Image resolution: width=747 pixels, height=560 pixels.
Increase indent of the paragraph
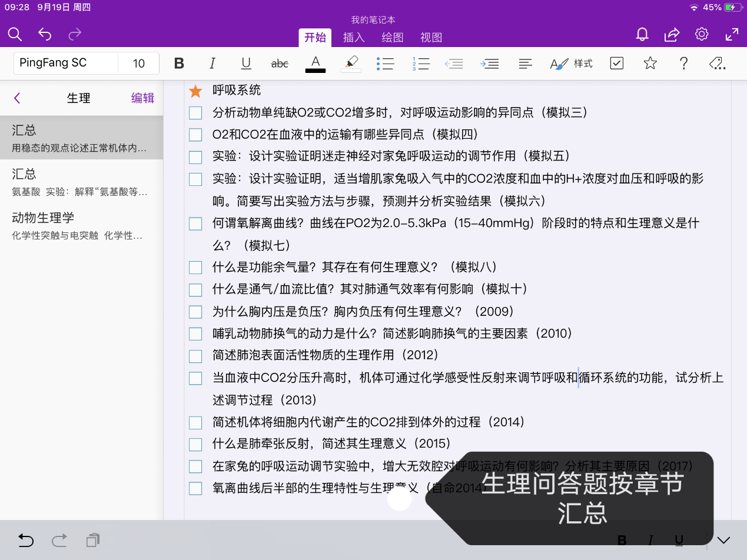(489, 64)
